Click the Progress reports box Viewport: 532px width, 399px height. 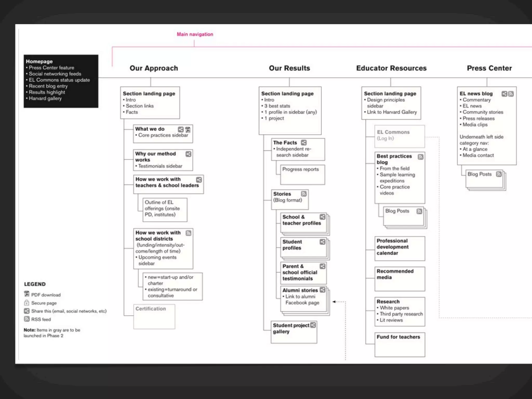[302, 174]
